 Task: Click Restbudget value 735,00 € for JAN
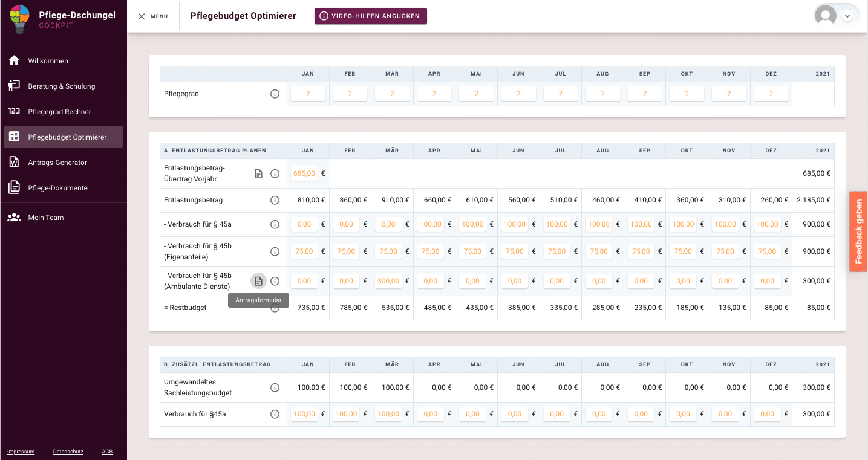[x=311, y=308]
